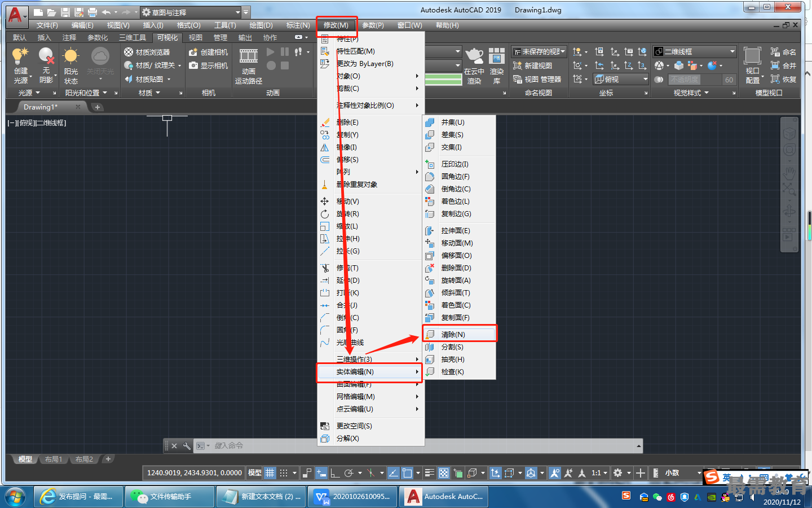Click 显示相机 show camera button

208,65
